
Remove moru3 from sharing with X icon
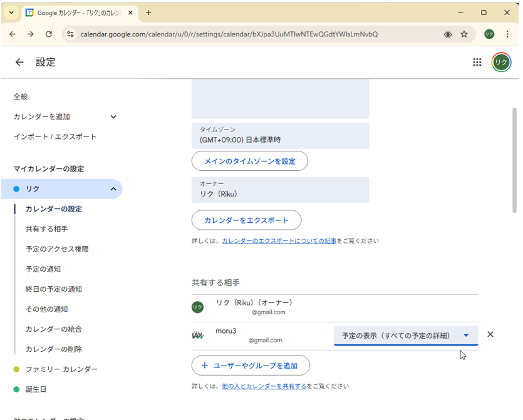(x=490, y=334)
